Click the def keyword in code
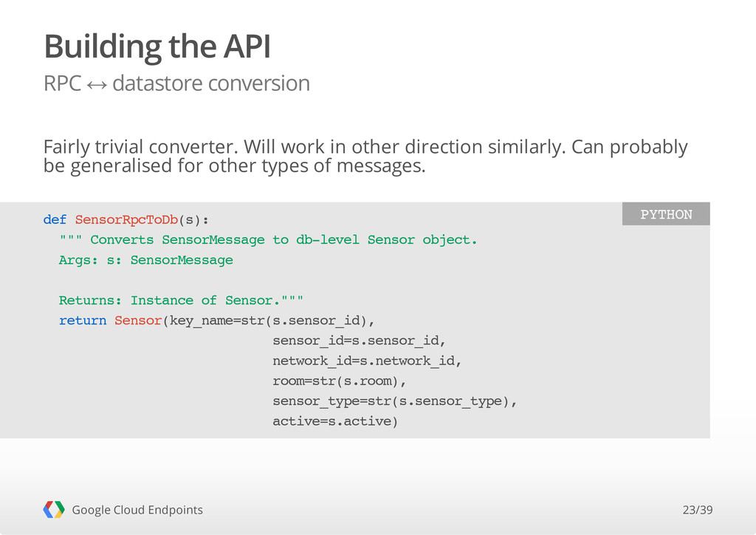Image resolution: width=756 pixels, height=535 pixels. click(x=55, y=219)
